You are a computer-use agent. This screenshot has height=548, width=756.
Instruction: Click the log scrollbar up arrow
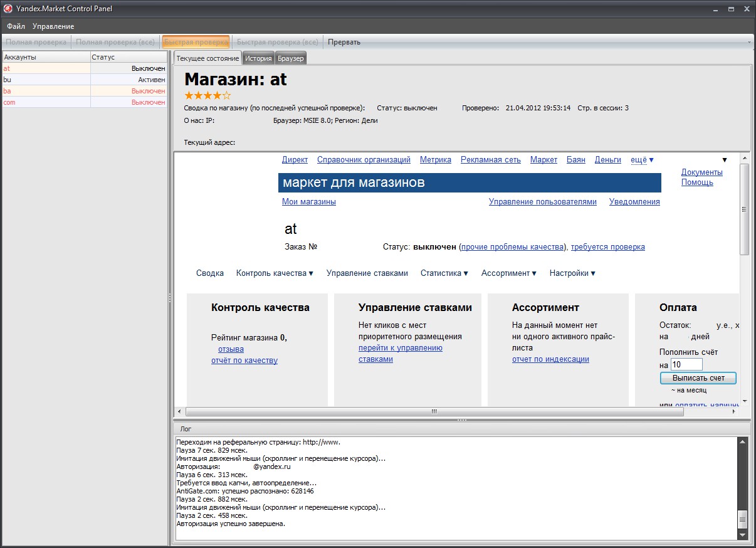coord(743,442)
